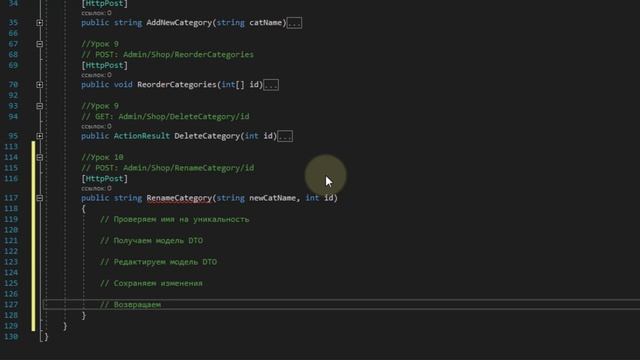Click line number 117 in the gutter
Screen dimensions: 640x360
coord(11,198)
